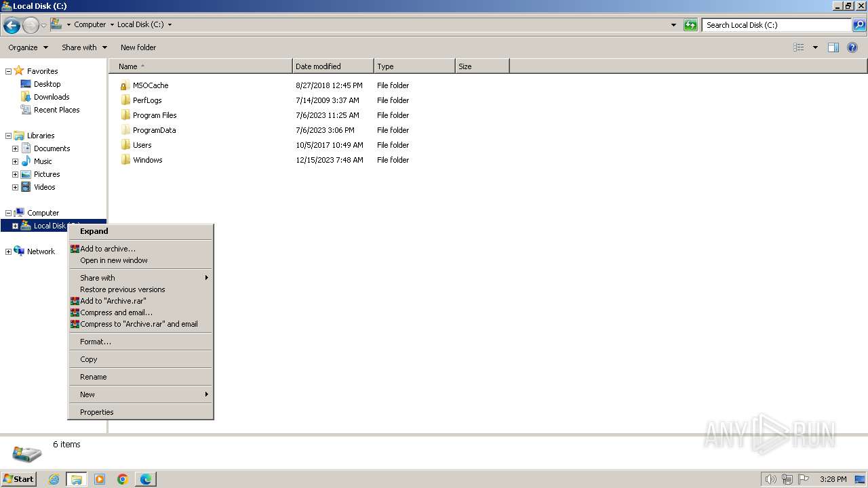Expand the Local Disk tree node
The image size is (868, 488).
point(15,226)
